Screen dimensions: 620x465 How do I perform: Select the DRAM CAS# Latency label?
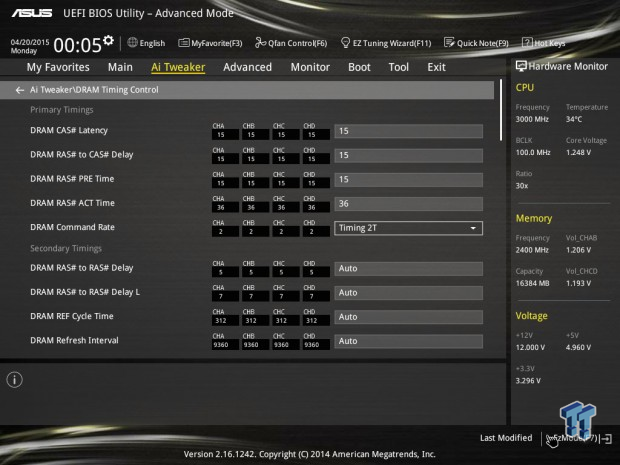click(x=69, y=130)
